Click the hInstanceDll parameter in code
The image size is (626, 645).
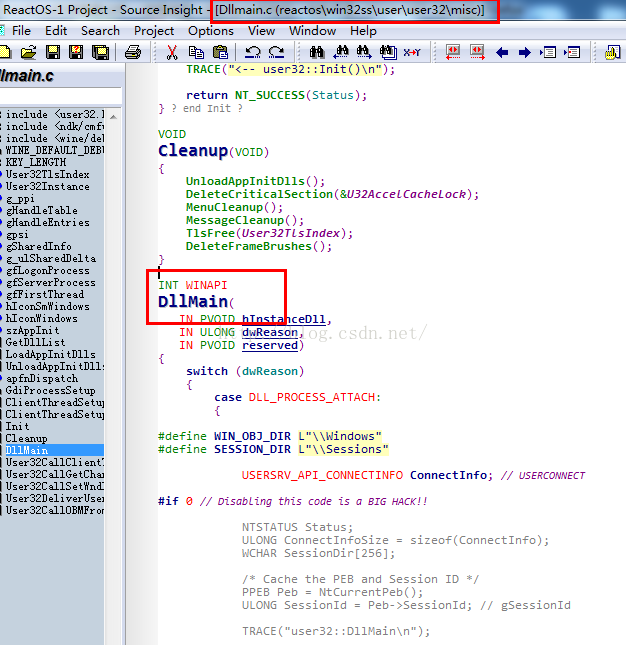283,319
